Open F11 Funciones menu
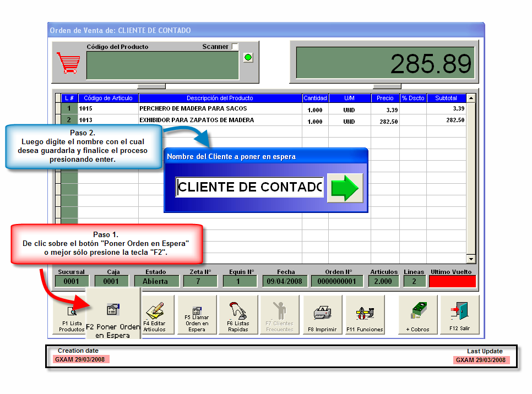This screenshot has height=394, width=532. click(x=364, y=315)
